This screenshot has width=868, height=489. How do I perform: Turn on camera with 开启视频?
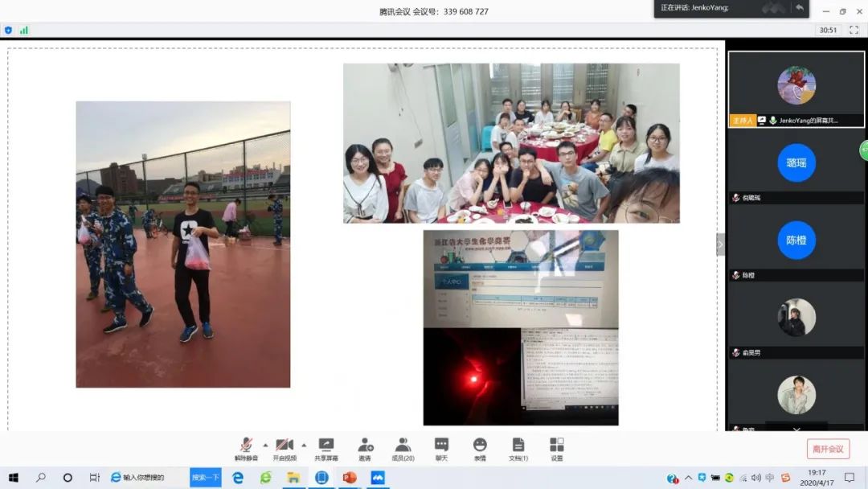(284, 448)
